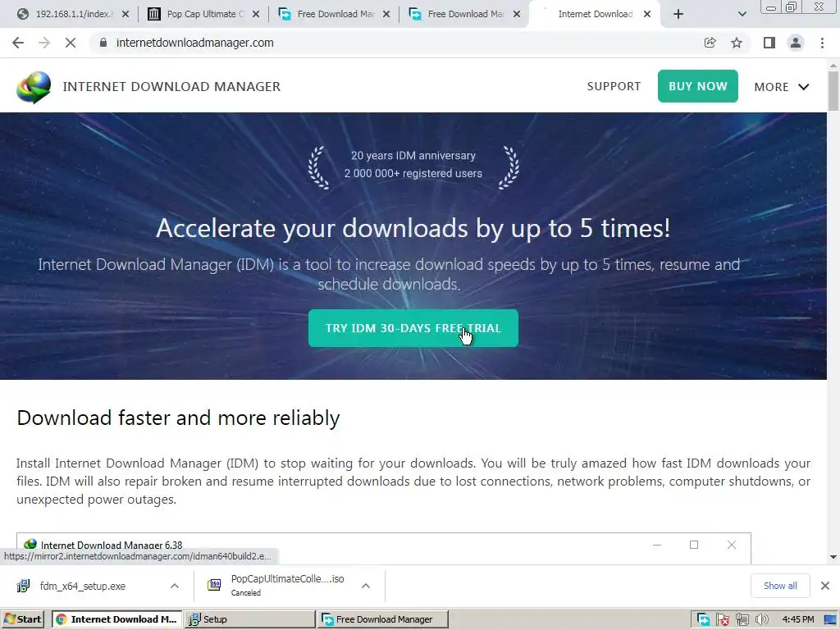
Task: Switch to Chrome Internet Download Manager taskbar item
Action: (x=116, y=619)
